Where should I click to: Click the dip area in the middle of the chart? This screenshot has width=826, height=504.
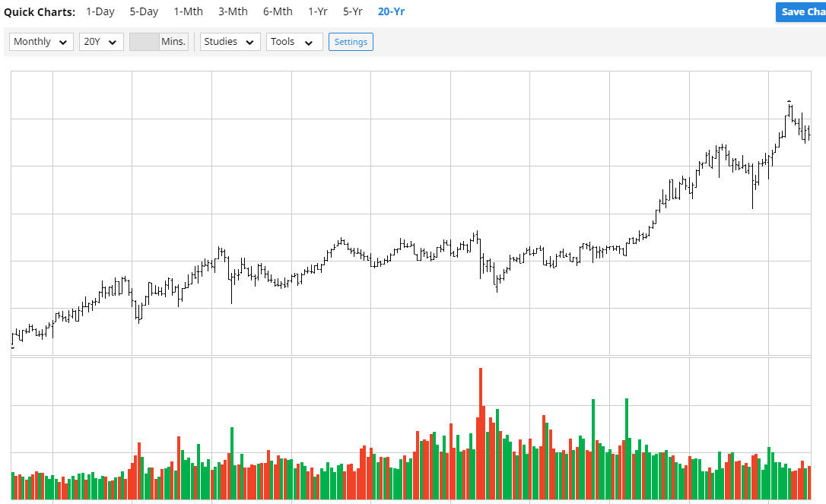(497, 285)
